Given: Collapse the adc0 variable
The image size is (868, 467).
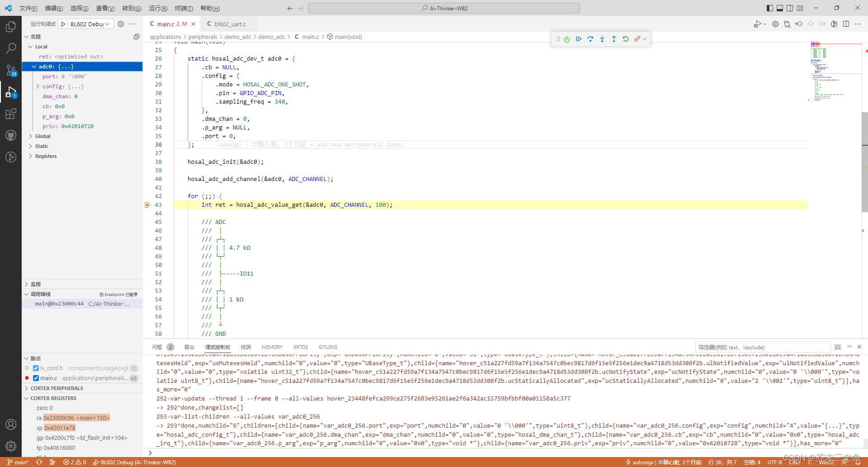Looking at the screenshot, I should tap(34, 67).
